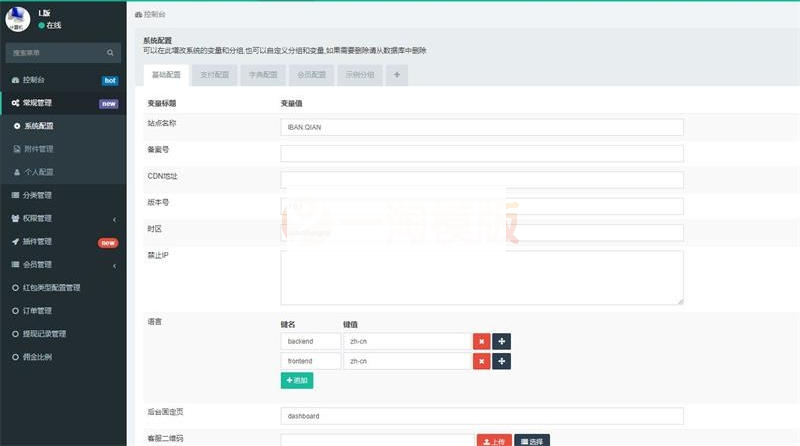Click the red 上传 upload button

pos(494,440)
